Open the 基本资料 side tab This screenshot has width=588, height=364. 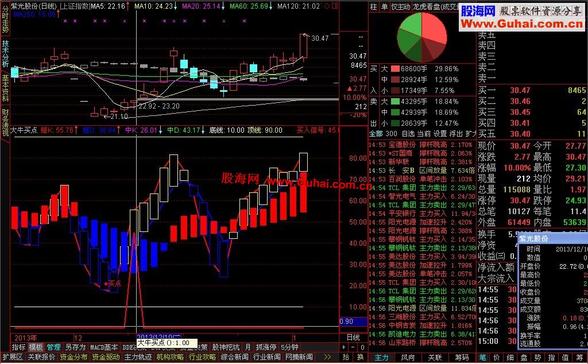(5, 88)
